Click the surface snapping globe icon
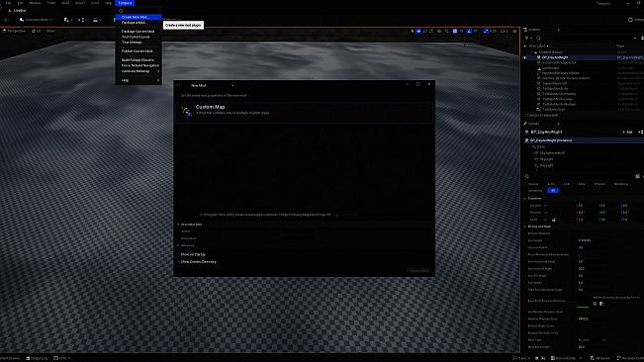This screenshot has height=362, width=644. (439, 32)
